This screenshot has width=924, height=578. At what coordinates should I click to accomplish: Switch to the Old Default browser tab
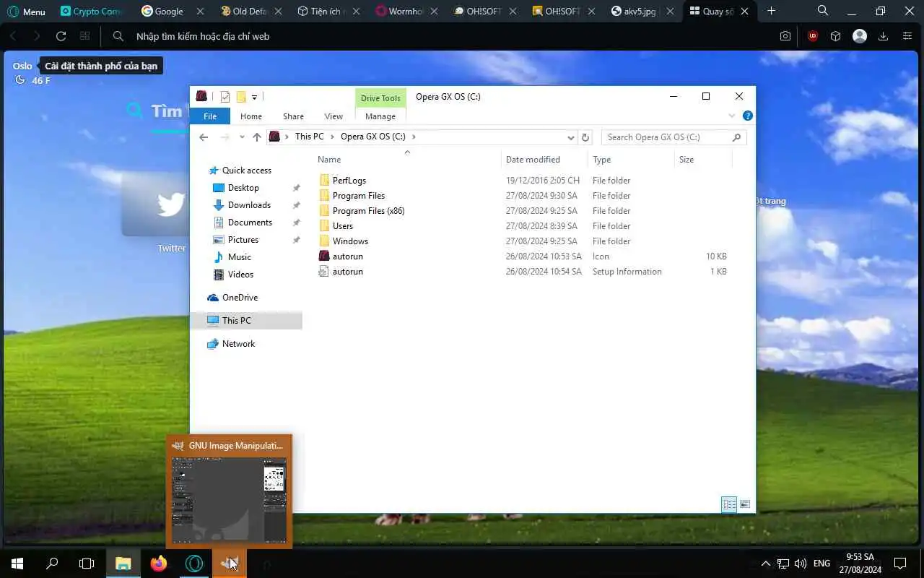(x=245, y=12)
